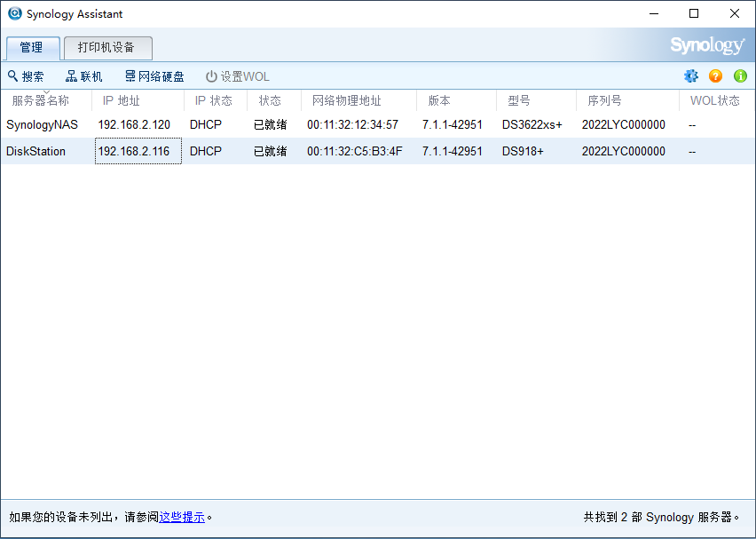Image resolution: width=756 pixels, height=539 pixels.
Task: Open help using the orange question mark icon
Action: click(x=715, y=76)
